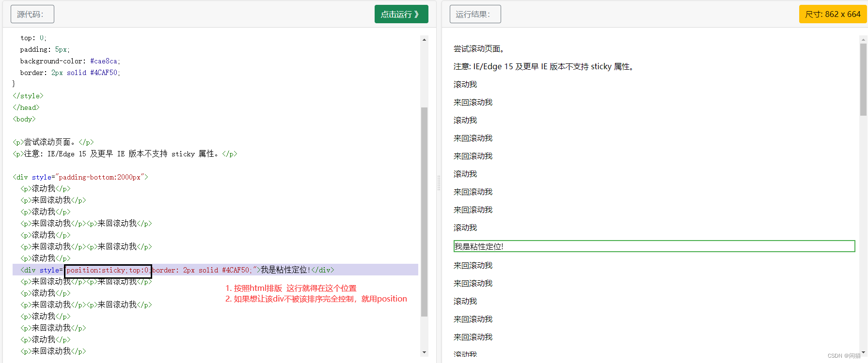
Task: Click the opening <body> tag line
Action: tap(24, 119)
